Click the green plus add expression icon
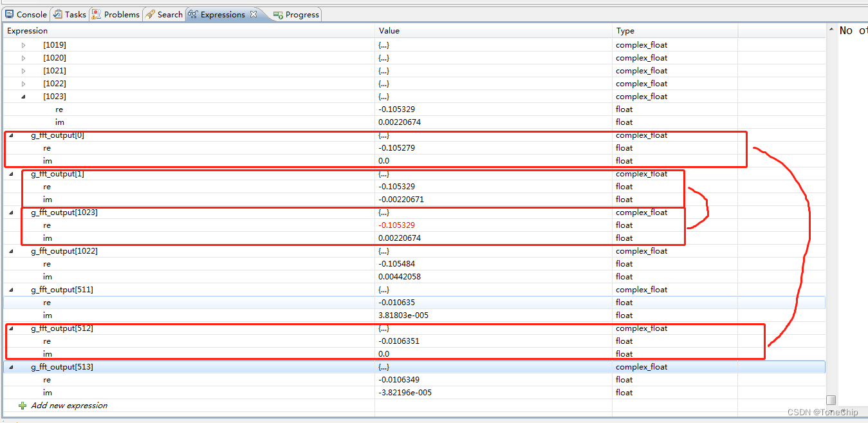This screenshot has width=868, height=423. 23,406
